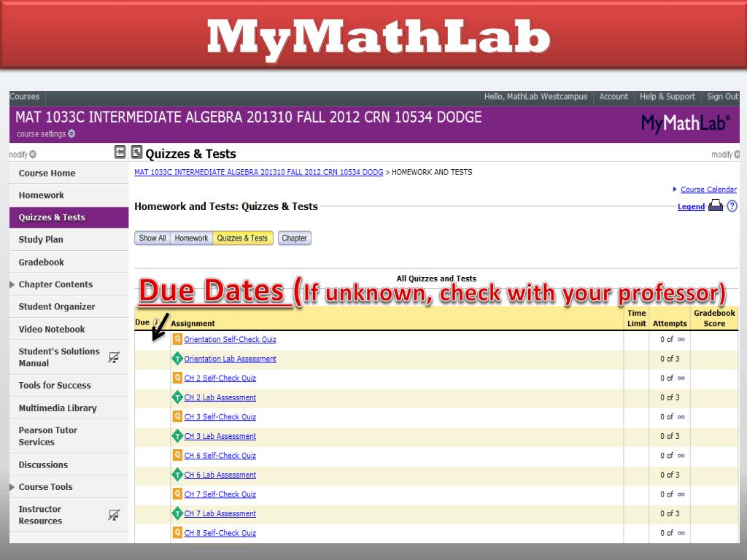Open course settings gear icon
This screenshot has width=747, height=560.
click(71, 134)
